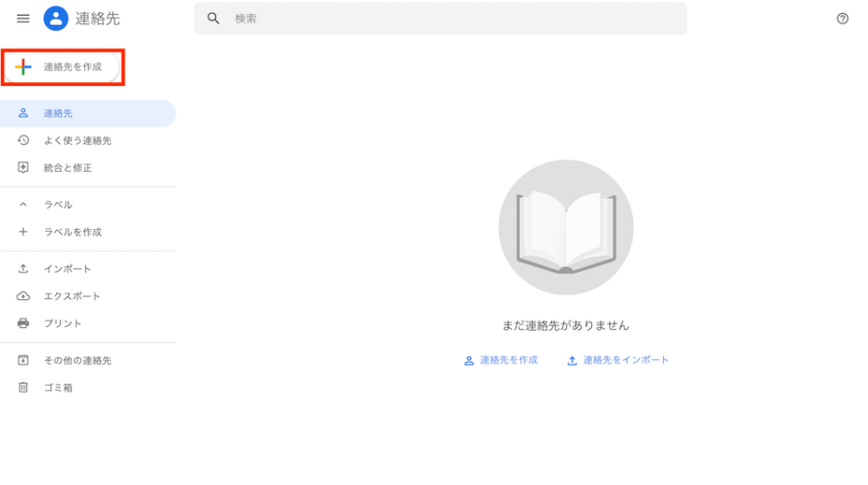Screen dimensions: 868x485
Task: Click the 連絡先をインポート link
Action: 618,360
